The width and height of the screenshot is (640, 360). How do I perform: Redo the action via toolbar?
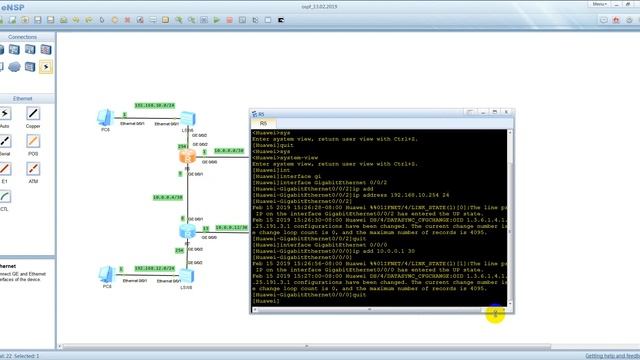tap(89, 20)
